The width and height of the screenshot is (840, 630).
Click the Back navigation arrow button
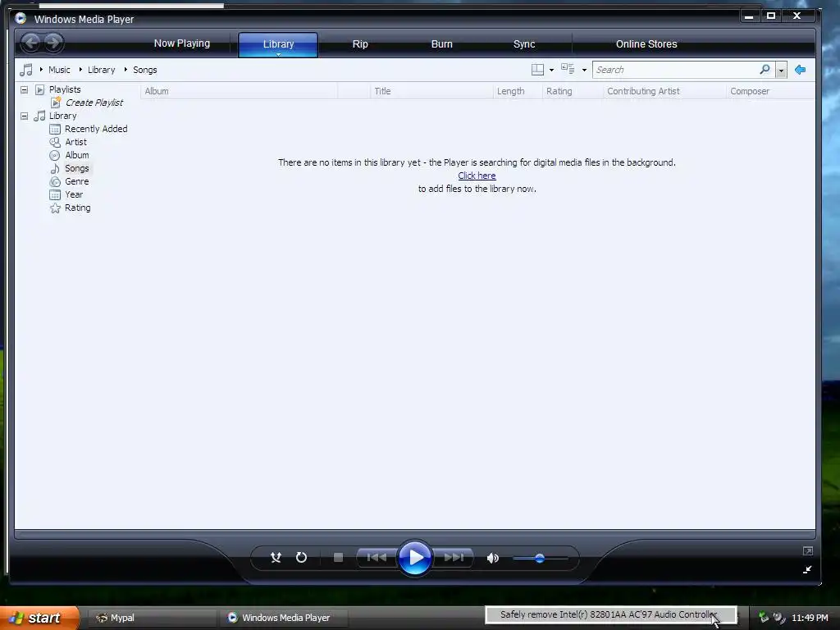point(31,43)
